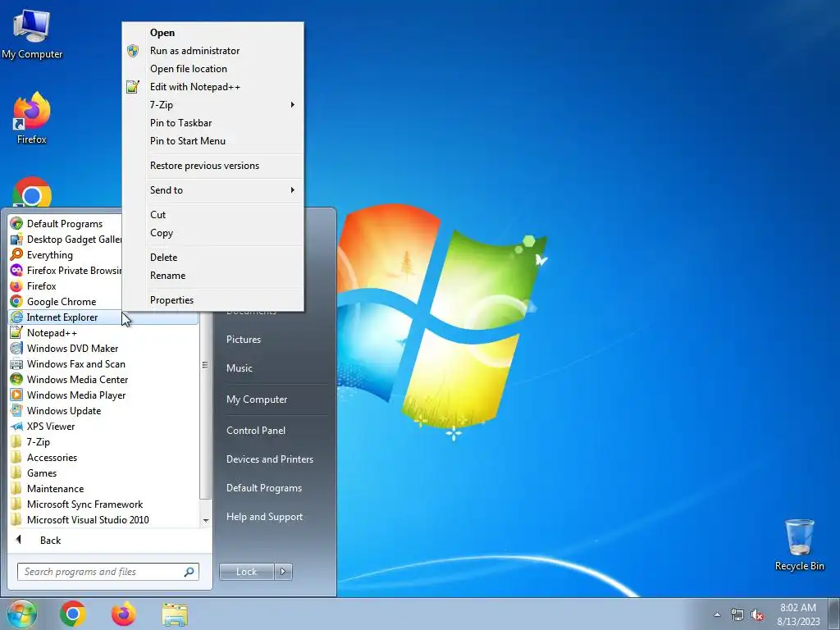This screenshot has width=840, height=630.
Task: Click the network tray icon
Action: [737, 614]
